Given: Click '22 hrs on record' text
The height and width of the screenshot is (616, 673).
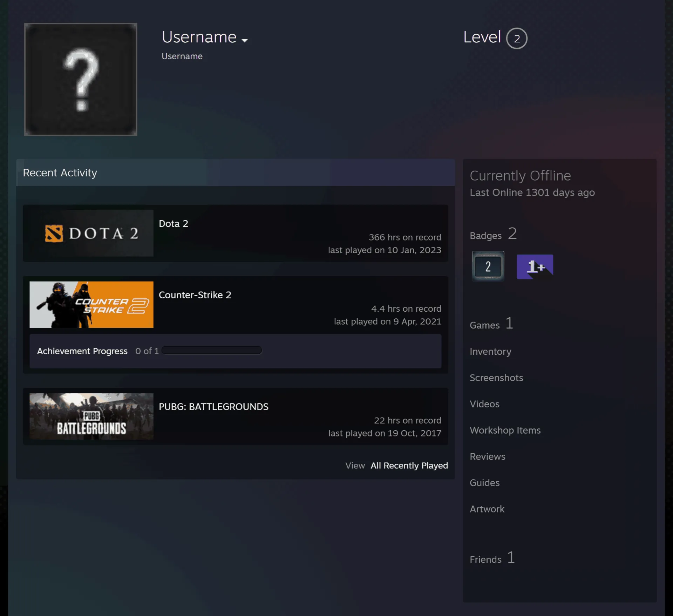Looking at the screenshot, I should click(407, 420).
